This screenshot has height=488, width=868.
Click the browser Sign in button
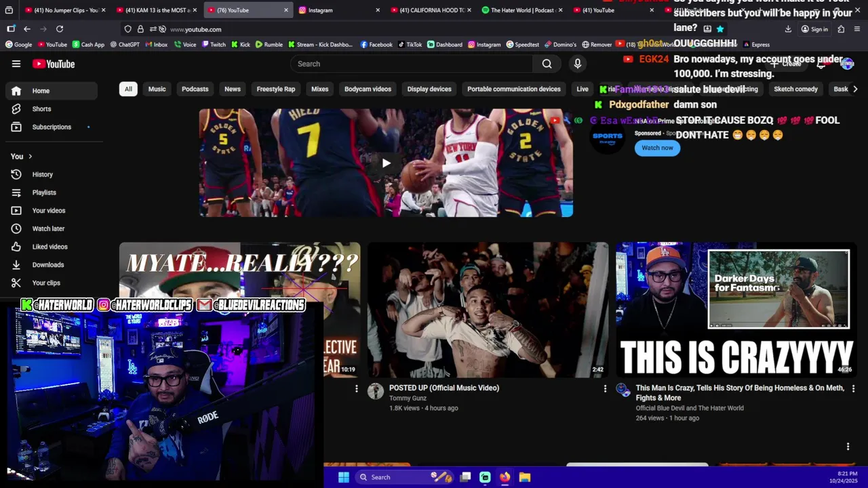[814, 29]
